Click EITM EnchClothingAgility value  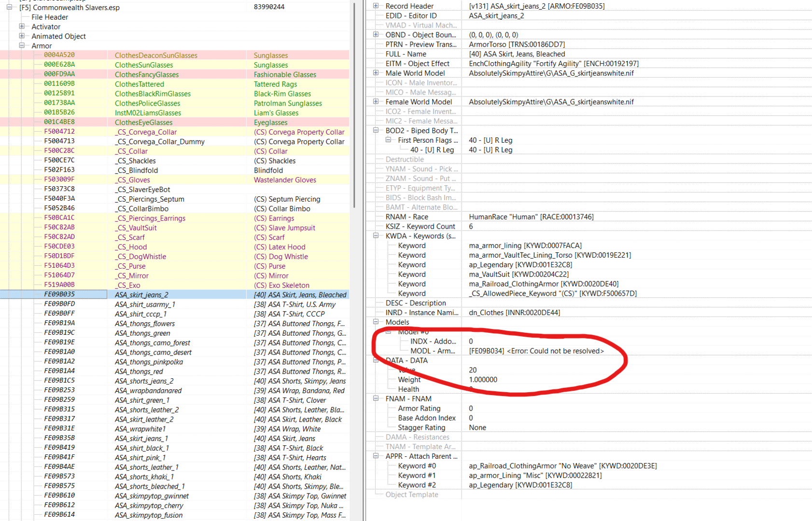pyautogui.click(x=554, y=63)
